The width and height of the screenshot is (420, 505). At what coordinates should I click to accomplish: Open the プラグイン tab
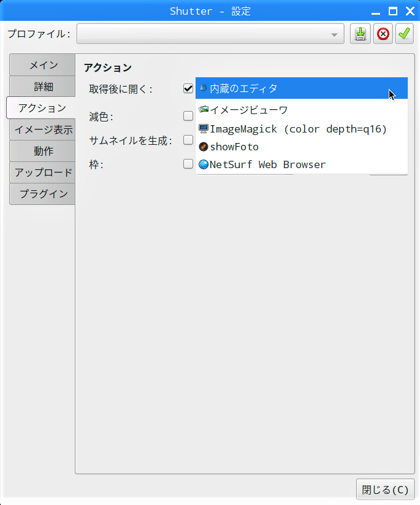(42, 194)
